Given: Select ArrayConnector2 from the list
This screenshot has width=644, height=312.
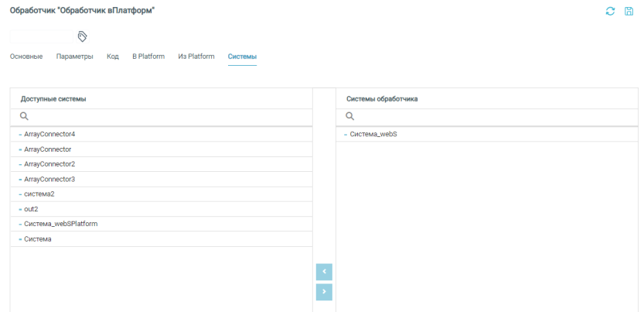Looking at the screenshot, I should point(49,164).
